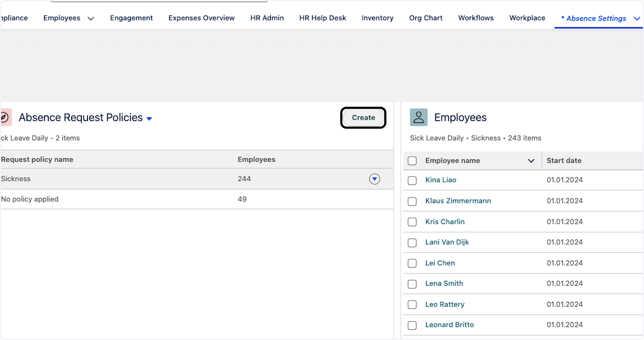This screenshot has width=644, height=340.
Task: Open the Absence Settings tab chevron
Action: (x=637, y=19)
